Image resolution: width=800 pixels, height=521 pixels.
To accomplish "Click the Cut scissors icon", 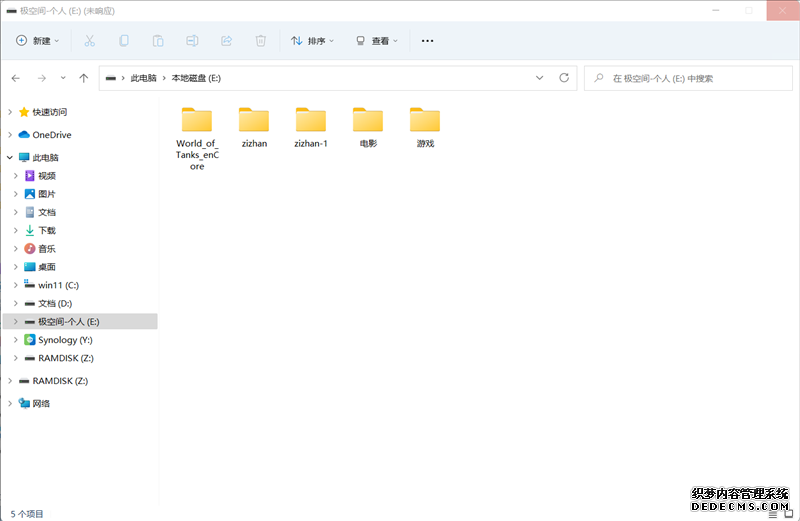I will pos(89,41).
